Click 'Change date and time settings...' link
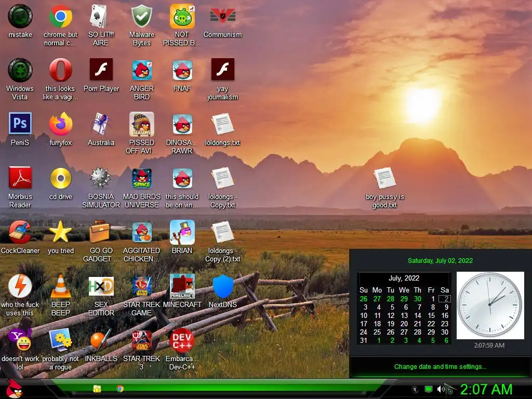Viewport: 532px width, 399px height. (x=440, y=367)
